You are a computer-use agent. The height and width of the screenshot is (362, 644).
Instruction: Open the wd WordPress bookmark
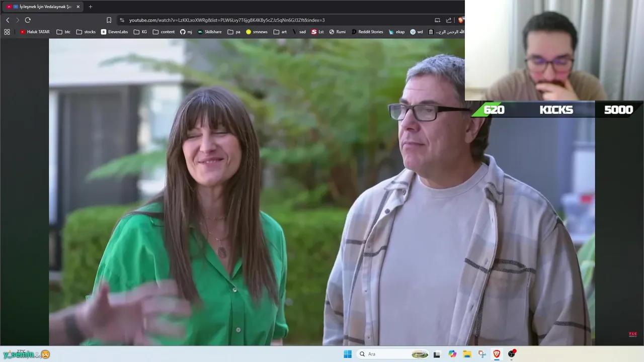point(417,32)
